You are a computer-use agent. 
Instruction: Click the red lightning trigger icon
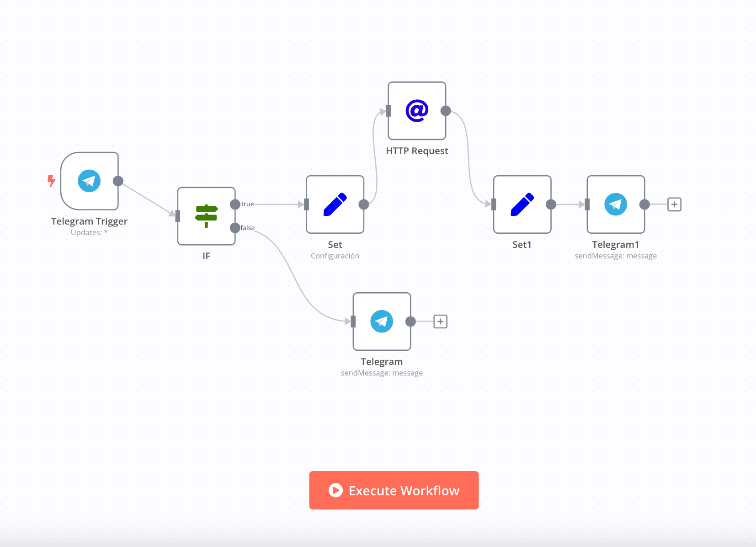point(51,181)
